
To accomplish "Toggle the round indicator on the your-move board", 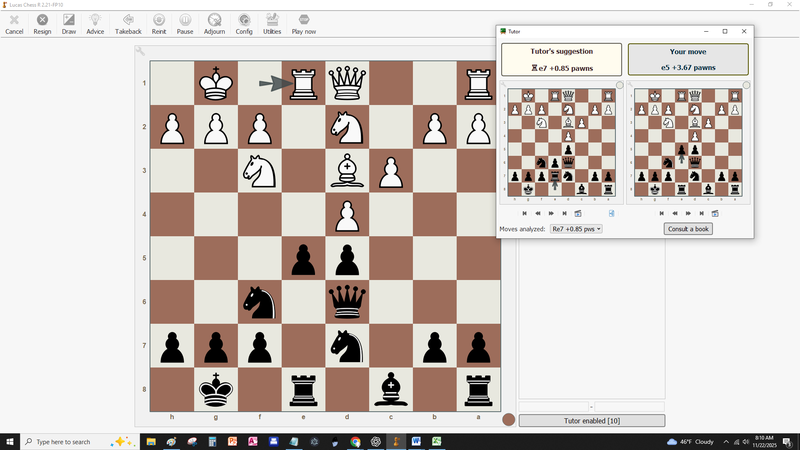I will [746, 85].
